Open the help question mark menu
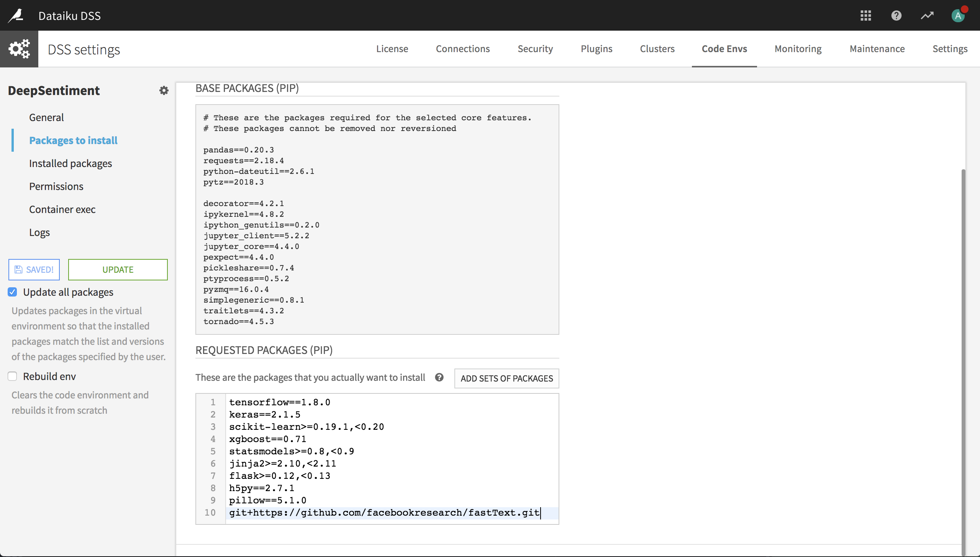This screenshot has width=980, height=557. [896, 16]
